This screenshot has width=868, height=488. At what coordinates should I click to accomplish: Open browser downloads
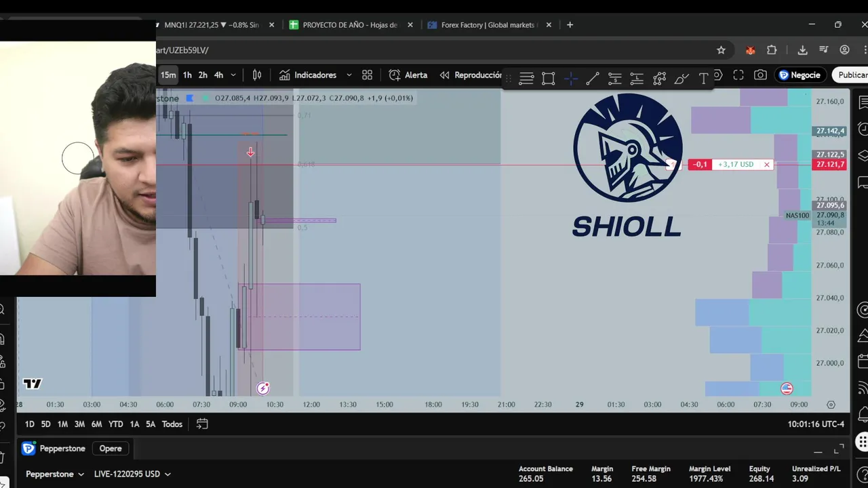click(x=802, y=50)
